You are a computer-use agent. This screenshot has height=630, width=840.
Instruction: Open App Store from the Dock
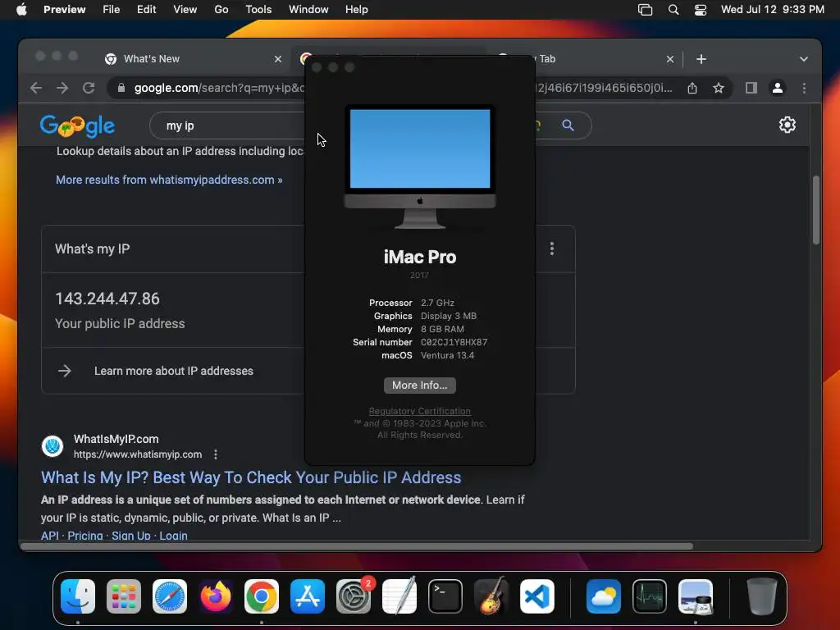point(308,596)
